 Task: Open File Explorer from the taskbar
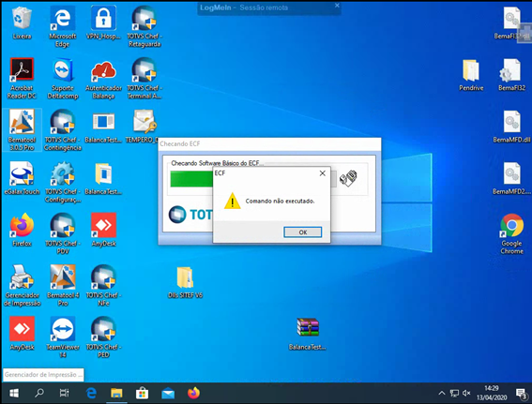tap(116, 393)
